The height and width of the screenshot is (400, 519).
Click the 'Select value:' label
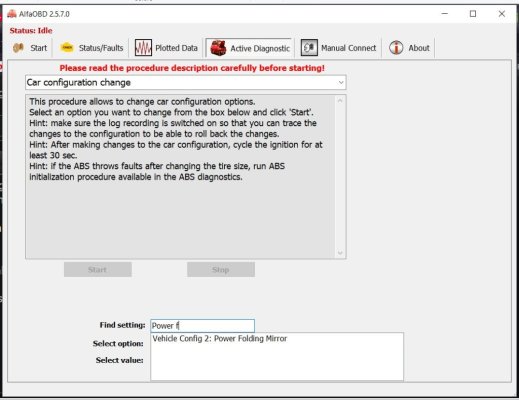point(119,360)
